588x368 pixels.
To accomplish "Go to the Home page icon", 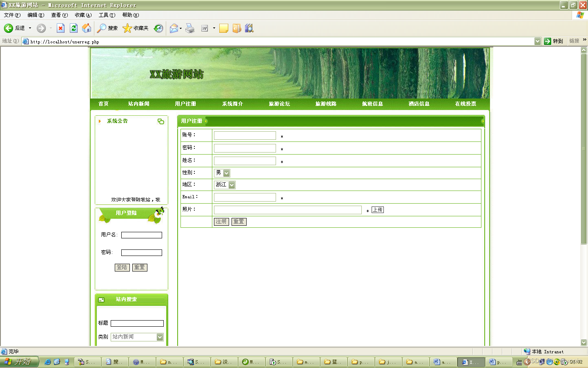I will point(87,28).
